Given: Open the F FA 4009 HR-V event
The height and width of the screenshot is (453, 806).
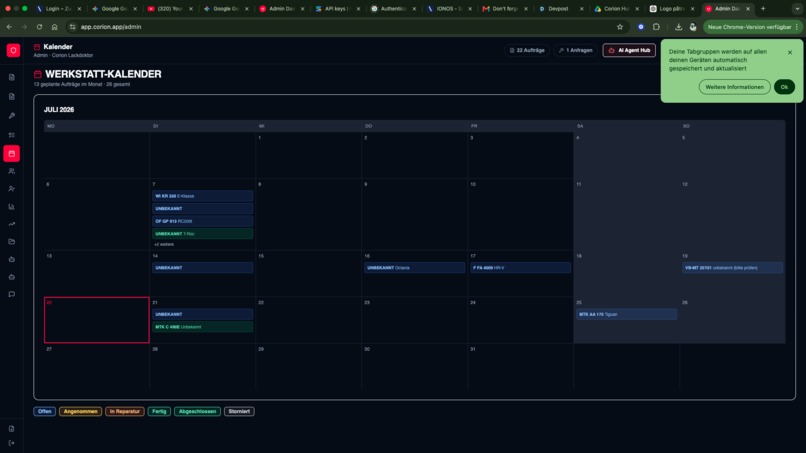Looking at the screenshot, I should [520, 268].
